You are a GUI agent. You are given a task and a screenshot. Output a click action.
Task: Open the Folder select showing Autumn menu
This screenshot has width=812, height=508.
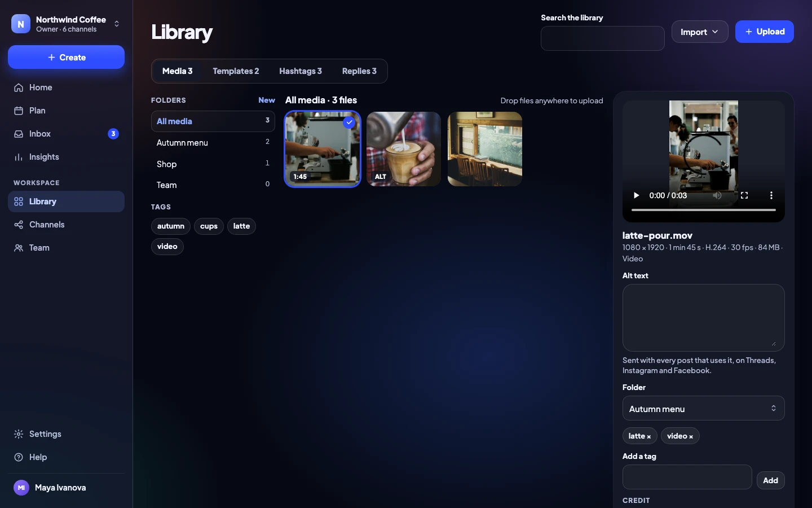pyautogui.click(x=703, y=409)
